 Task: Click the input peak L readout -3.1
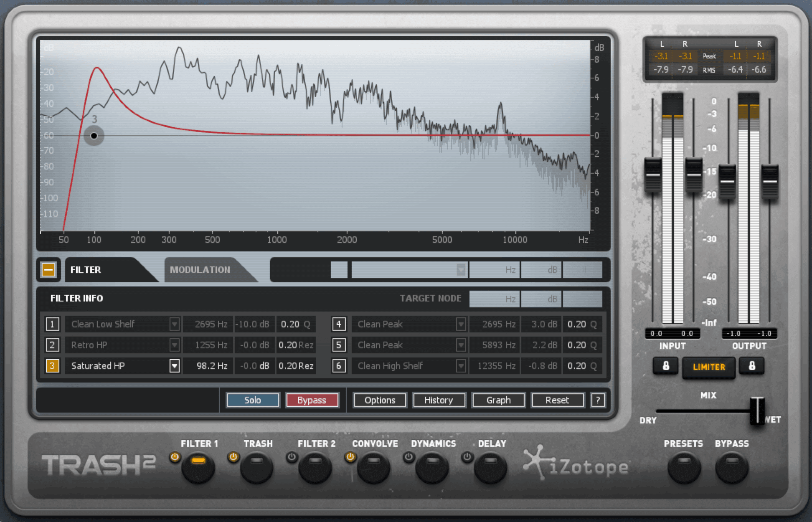(661, 56)
